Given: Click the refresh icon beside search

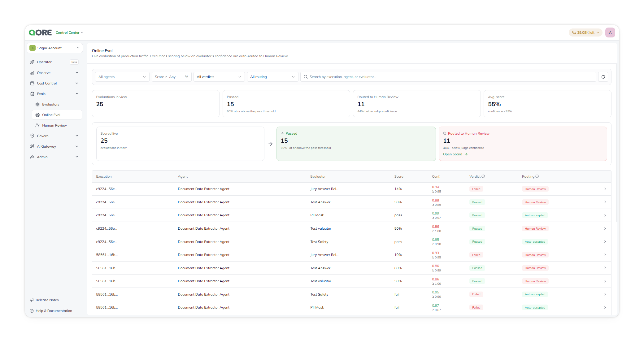Looking at the screenshot, I should click(x=603, y=77).
